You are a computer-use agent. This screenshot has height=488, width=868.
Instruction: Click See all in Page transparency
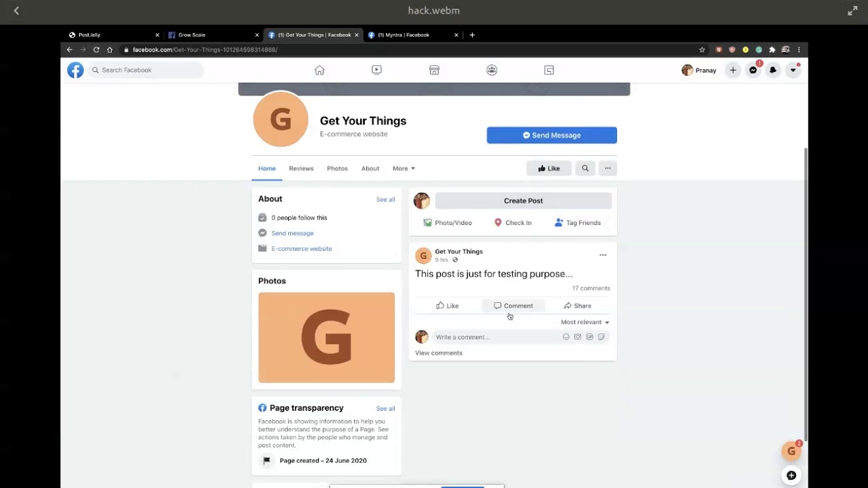click(x=385, y=409)
